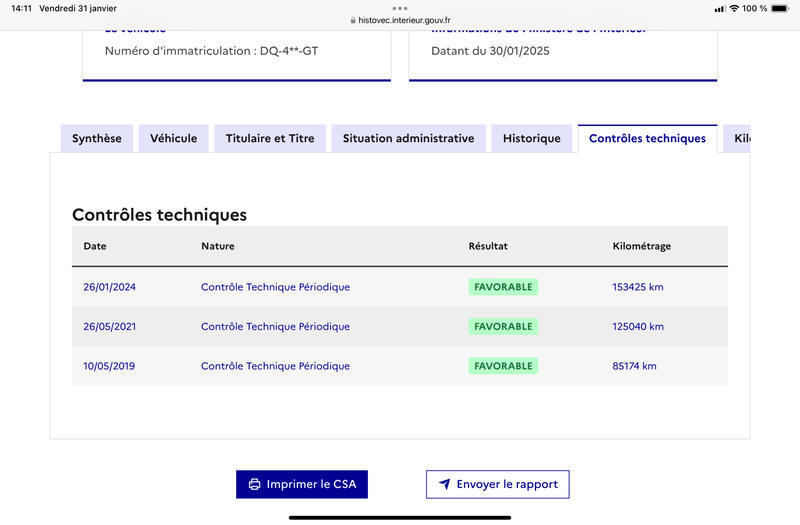Open the partially visible Kilométrage tab
This screenshot has height=525, width=800.
pos(737,138)
